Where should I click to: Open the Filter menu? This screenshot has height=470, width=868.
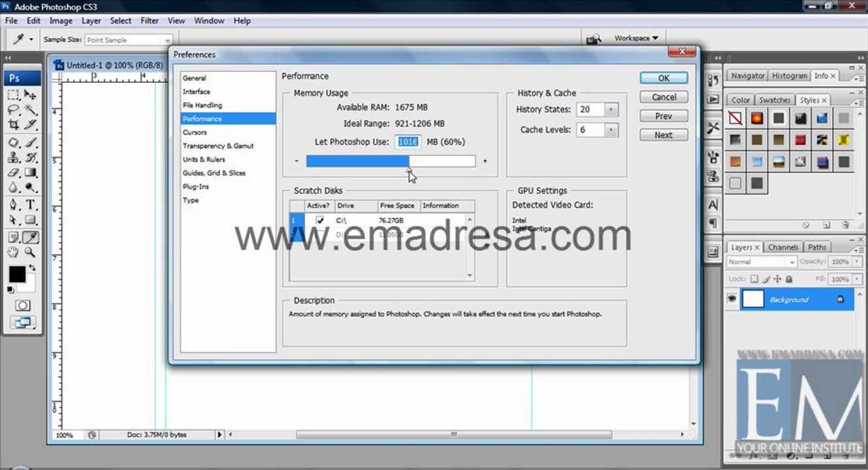[150, 21]
